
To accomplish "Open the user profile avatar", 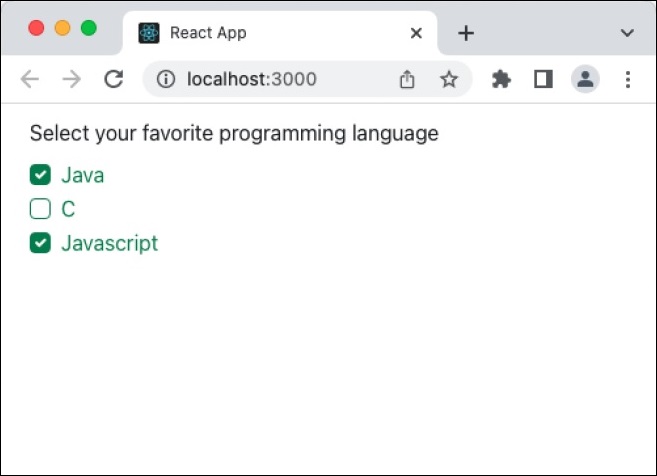I will 585,79.
